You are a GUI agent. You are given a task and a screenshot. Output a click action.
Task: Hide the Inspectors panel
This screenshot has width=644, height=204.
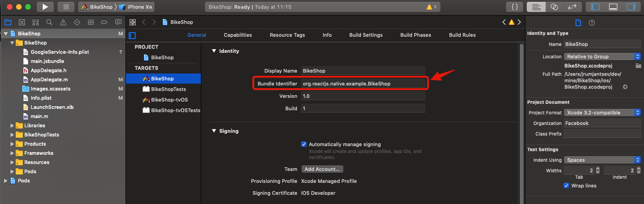630,7
